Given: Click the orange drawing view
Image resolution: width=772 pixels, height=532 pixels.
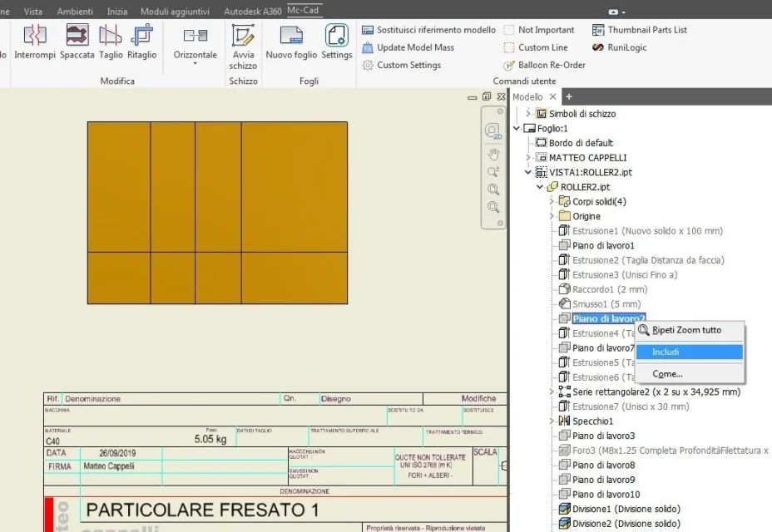Looking at the screenshot, I should [218, 213].
